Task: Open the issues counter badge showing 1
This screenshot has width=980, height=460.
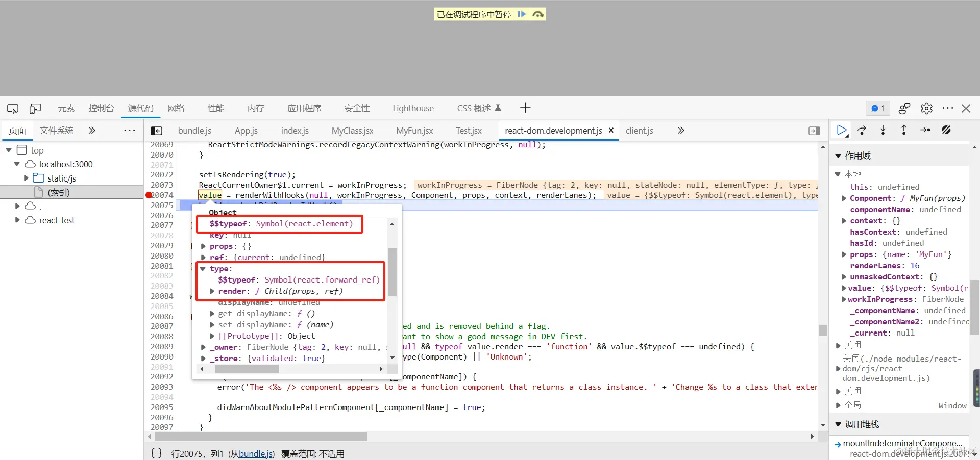Action: click(878, 108)
